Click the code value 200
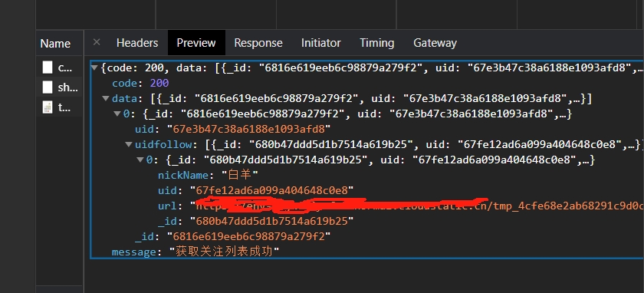 tap(159, 83)
